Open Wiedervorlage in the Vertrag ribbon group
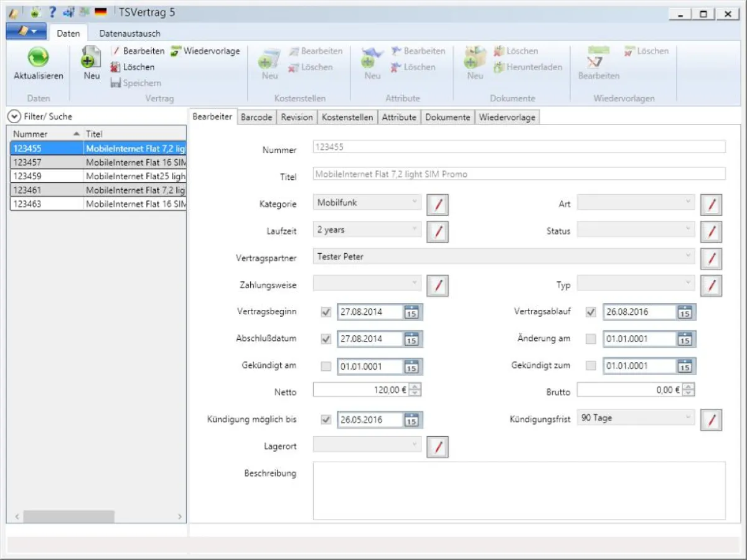 [x=205, y=51]
